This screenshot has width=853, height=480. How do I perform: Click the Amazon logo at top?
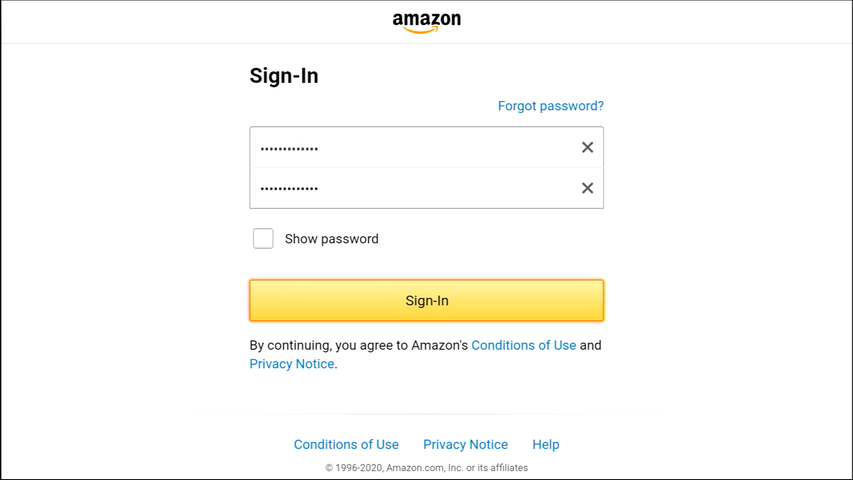point(426,23)
